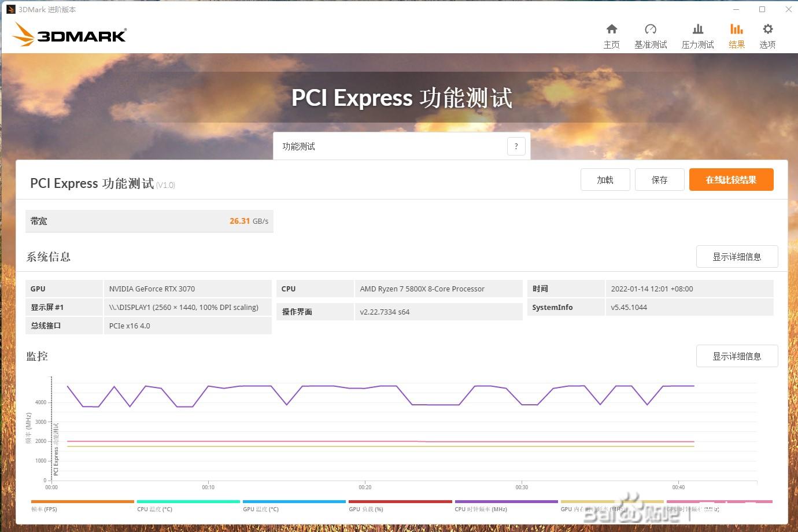
Task: Click the AMD Ryzen 7 5800X value
Action: click(422, 289)
